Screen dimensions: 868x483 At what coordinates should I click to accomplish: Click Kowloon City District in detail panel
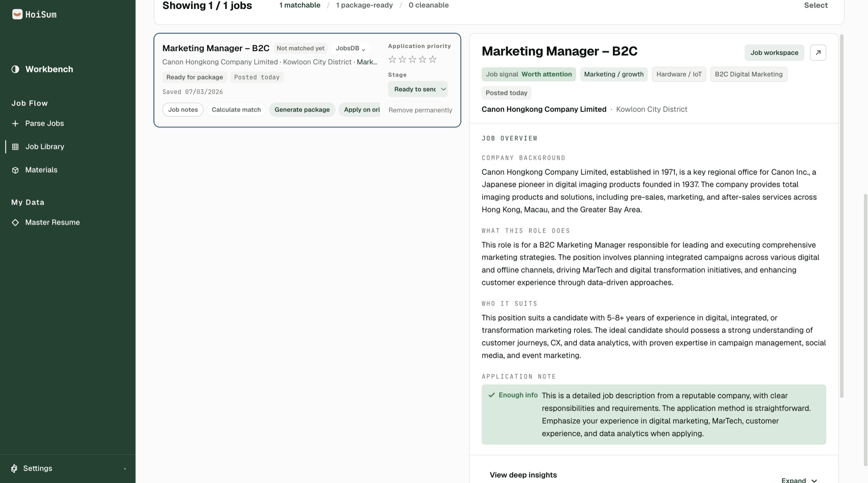pyautogui.click(x=651, y=109)
